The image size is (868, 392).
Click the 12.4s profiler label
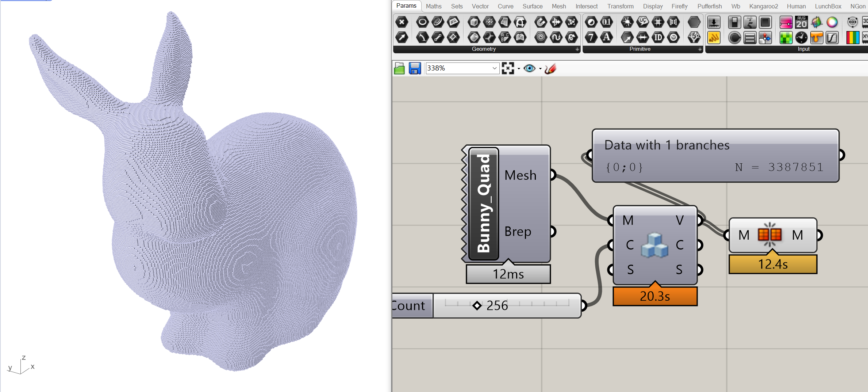tap(773, 264)
